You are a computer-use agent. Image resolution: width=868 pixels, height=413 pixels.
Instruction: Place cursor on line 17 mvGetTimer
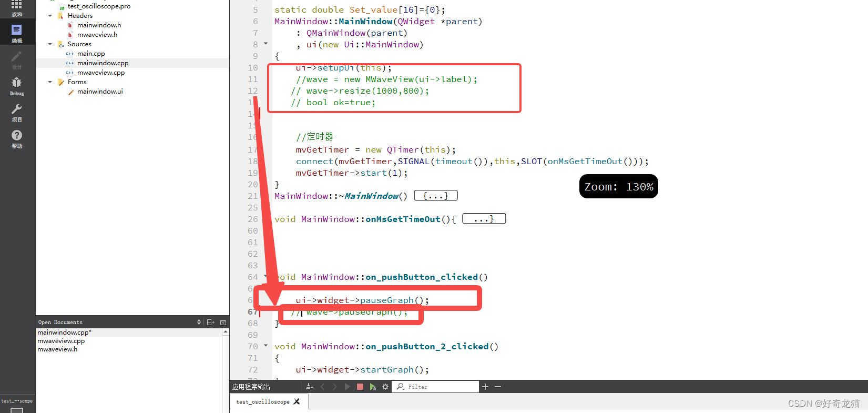[x=376, y=150]
